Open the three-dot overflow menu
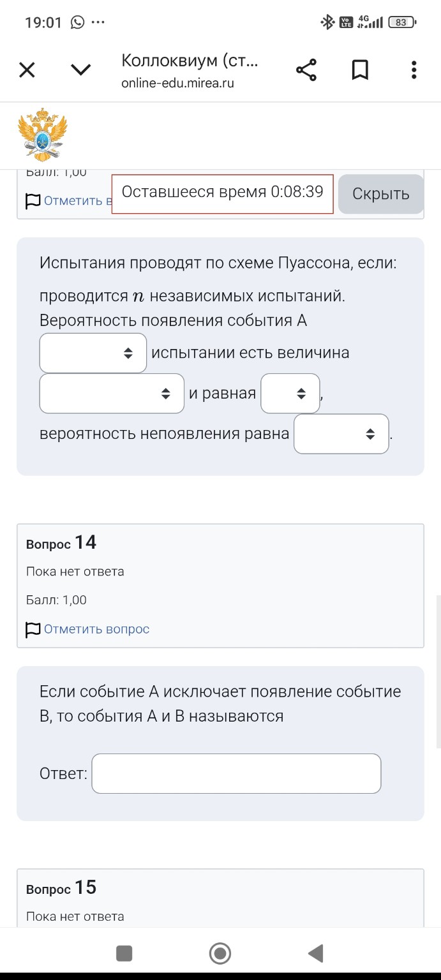Screen dimensions: 441x980 [414, 69]
